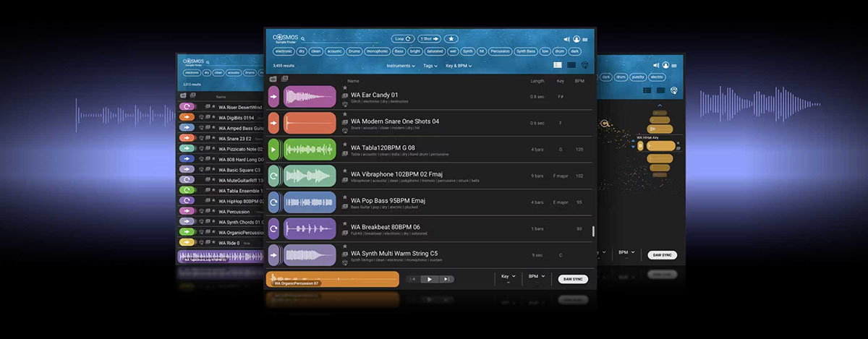The image size is (868, 339).
Task: Select WA HipHop 80BPM in left window
Action: (240, 200)
